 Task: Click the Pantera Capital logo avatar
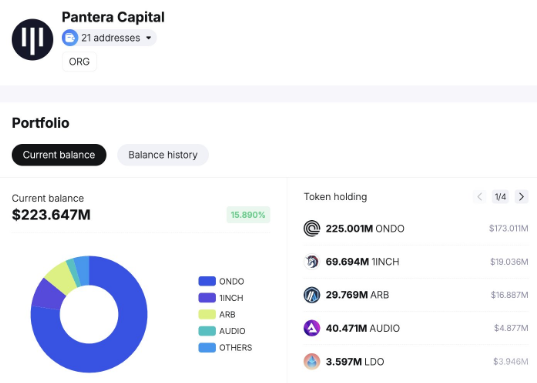[x=33, y=39]
